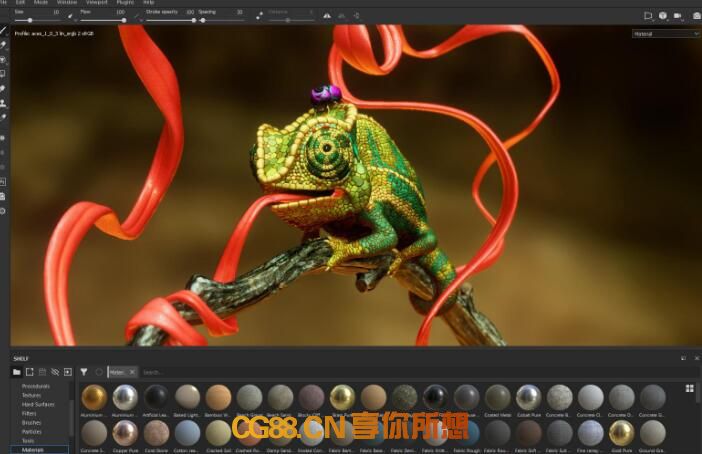Open the Mode menu
The width and height of the screenshot is (702, 454).
coord(41,2)
